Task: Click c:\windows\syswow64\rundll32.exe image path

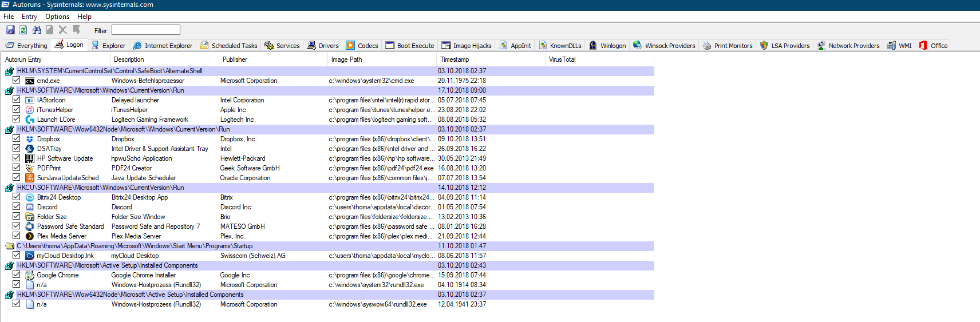Action: click(378, 304)
